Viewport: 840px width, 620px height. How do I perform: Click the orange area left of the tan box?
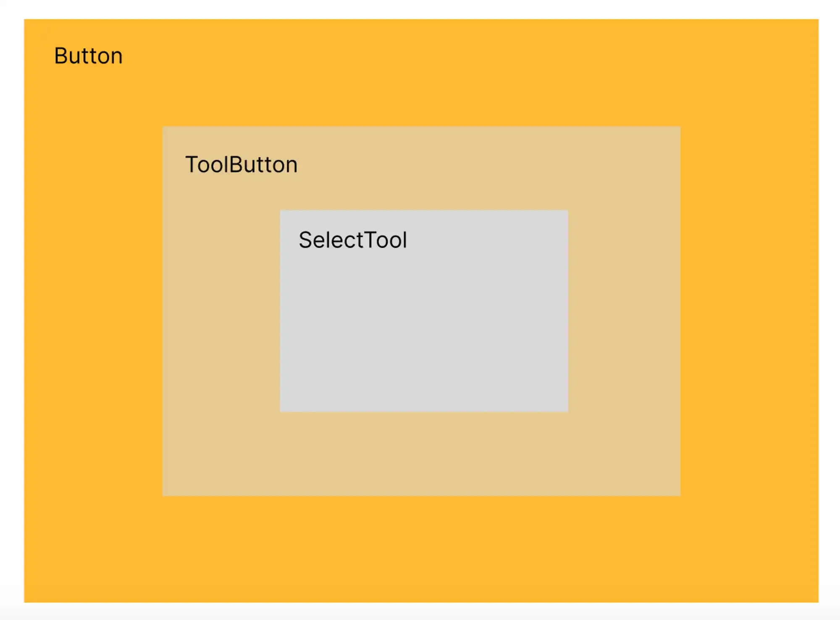pos(93,311)
